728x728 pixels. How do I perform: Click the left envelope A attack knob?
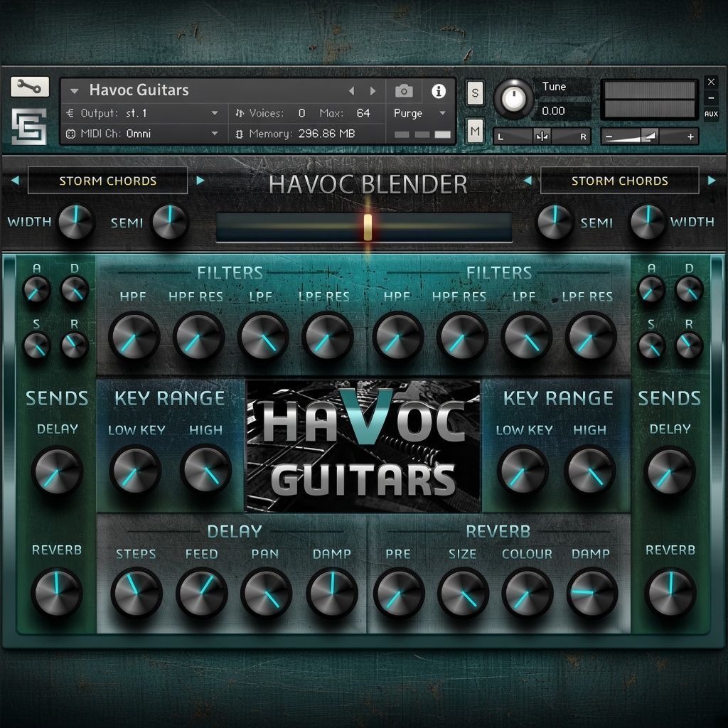tap(37, 290)
